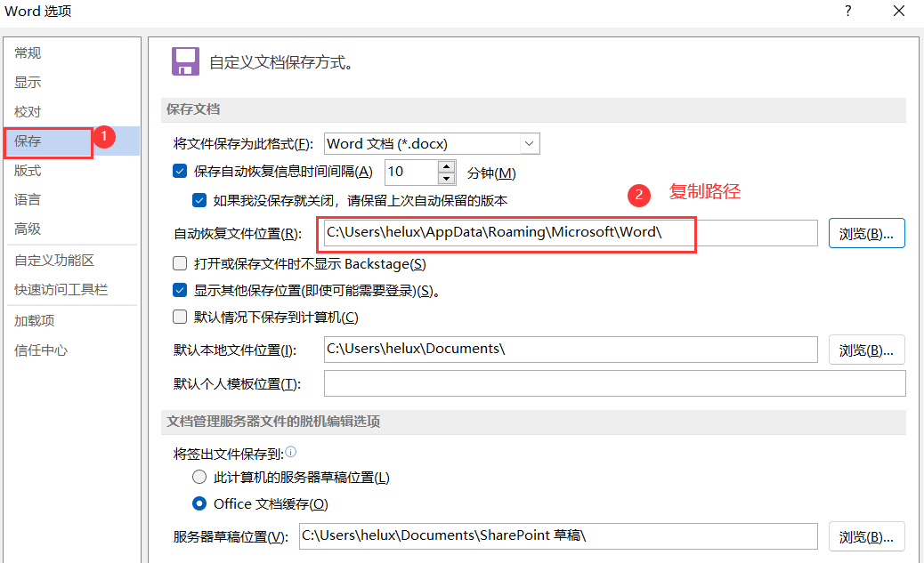Decrease the autosave minutes spinner

click(x=447, y=179)
